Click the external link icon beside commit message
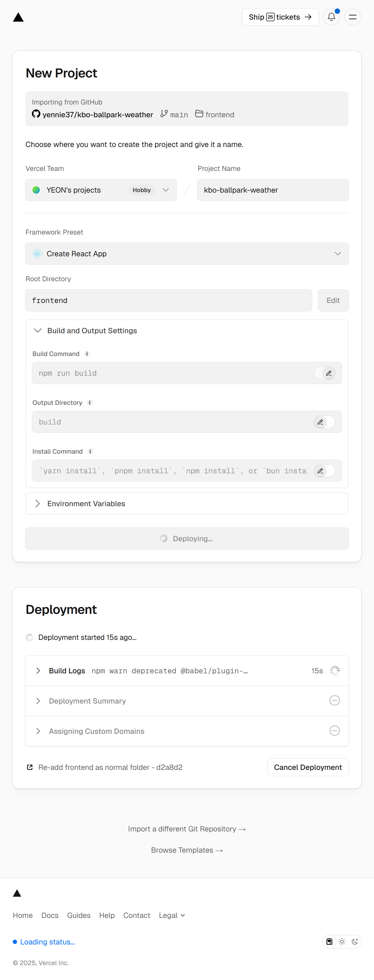This screenshot has width=374, height=980. tap(30, 767)
